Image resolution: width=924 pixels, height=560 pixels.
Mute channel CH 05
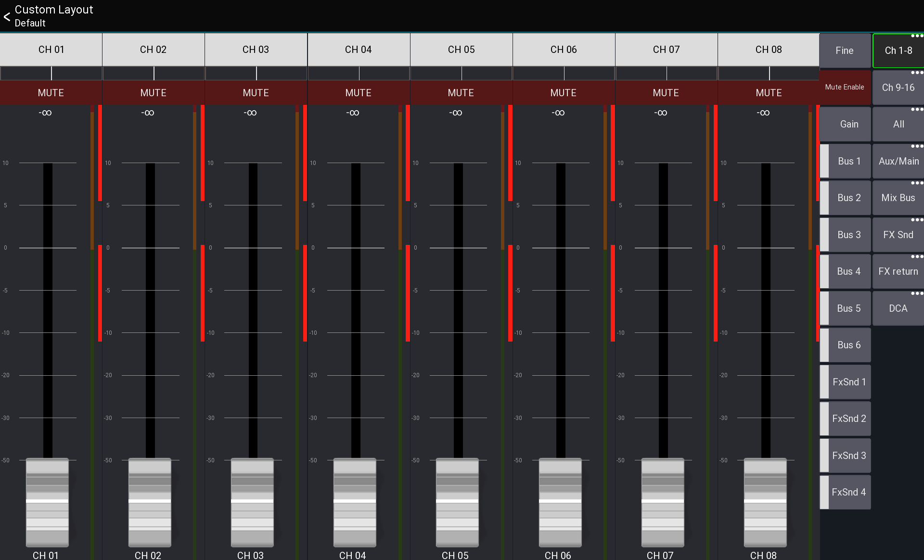point(461,92)
